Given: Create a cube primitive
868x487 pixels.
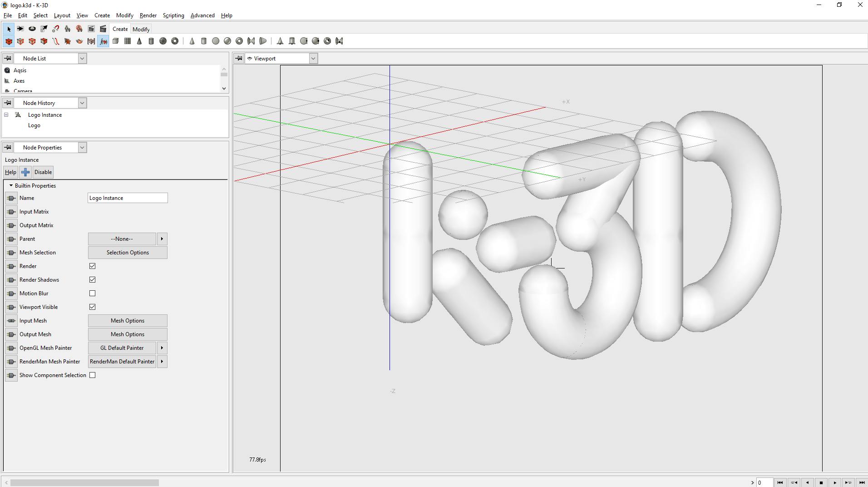Looking at the screenshot, I should pyautogui.click(x=116, y=41).
